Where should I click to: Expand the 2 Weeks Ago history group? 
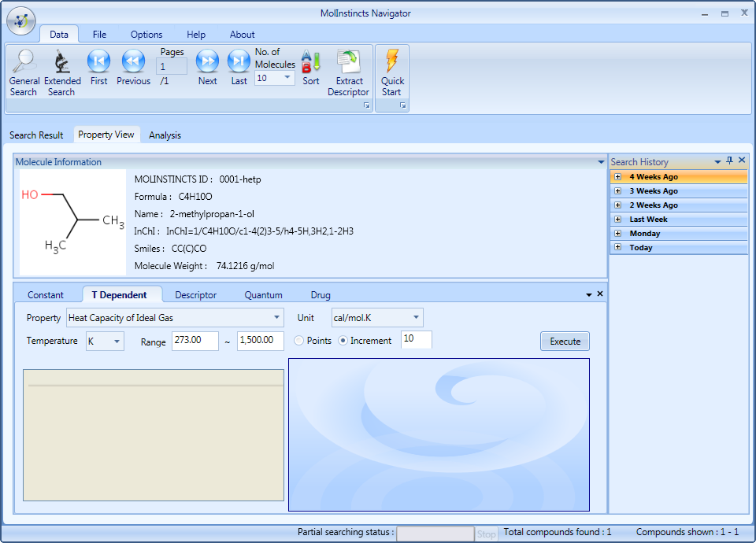(x=617, y=205)
